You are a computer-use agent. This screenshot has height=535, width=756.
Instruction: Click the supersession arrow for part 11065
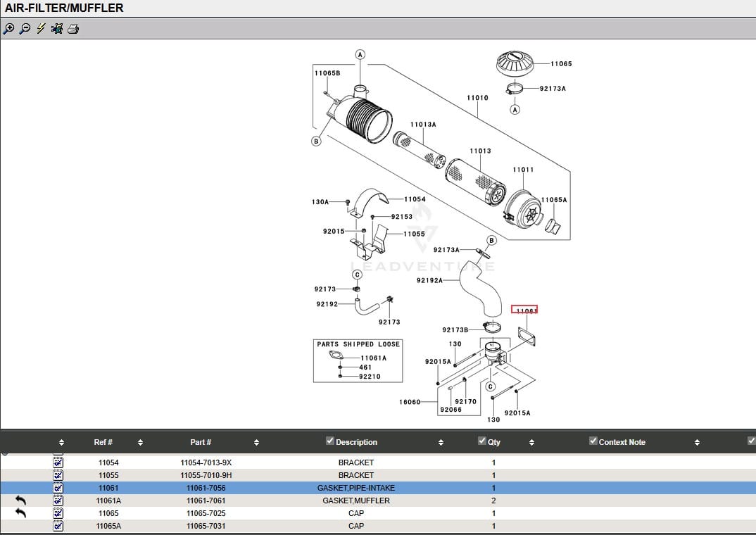(x=21, y=513)
